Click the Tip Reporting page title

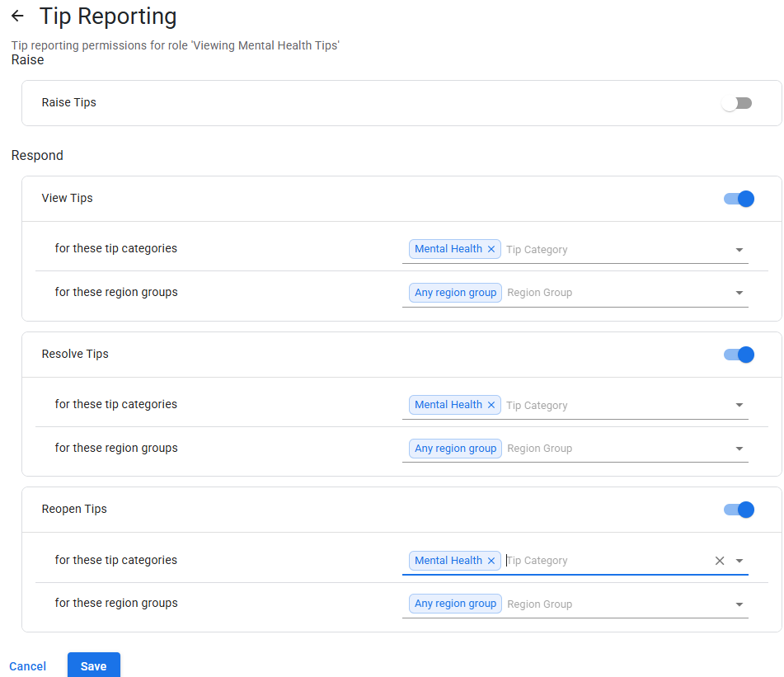(108, 16)
